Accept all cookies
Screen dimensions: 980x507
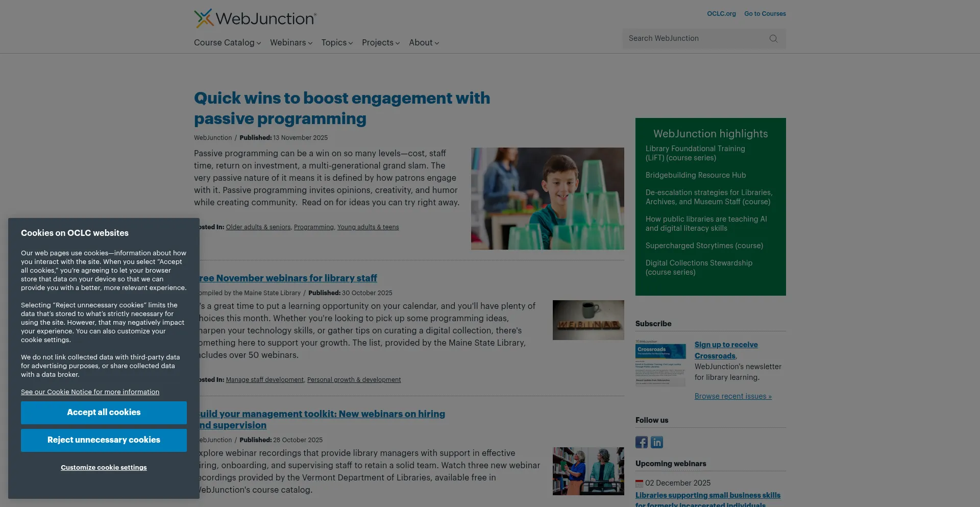(104, 413)
